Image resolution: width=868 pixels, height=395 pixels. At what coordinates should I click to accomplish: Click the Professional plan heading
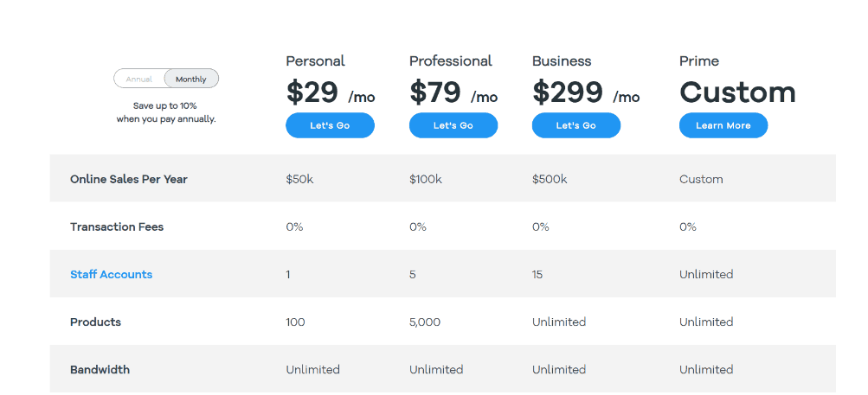coord(451,61)
